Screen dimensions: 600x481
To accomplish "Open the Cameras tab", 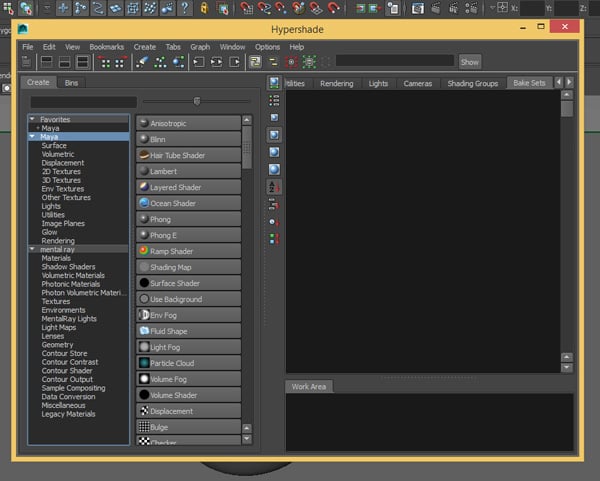I will [417, 83].
